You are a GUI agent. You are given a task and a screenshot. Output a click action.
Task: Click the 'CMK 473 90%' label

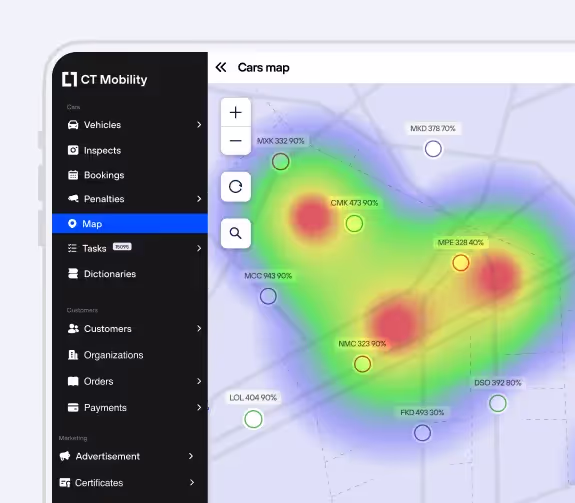[354, 203]
